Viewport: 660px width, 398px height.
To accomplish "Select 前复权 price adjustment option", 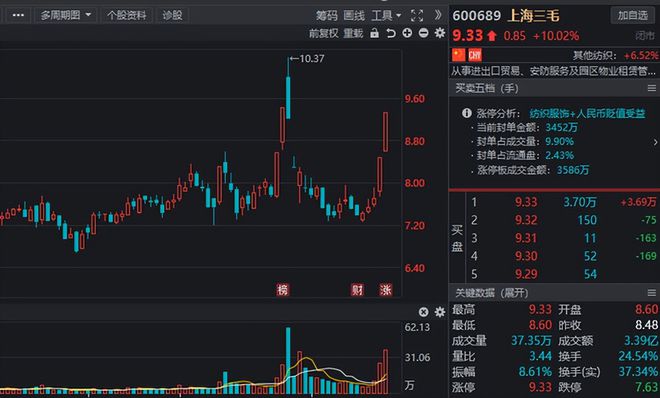I will click(x=323, y=33).
